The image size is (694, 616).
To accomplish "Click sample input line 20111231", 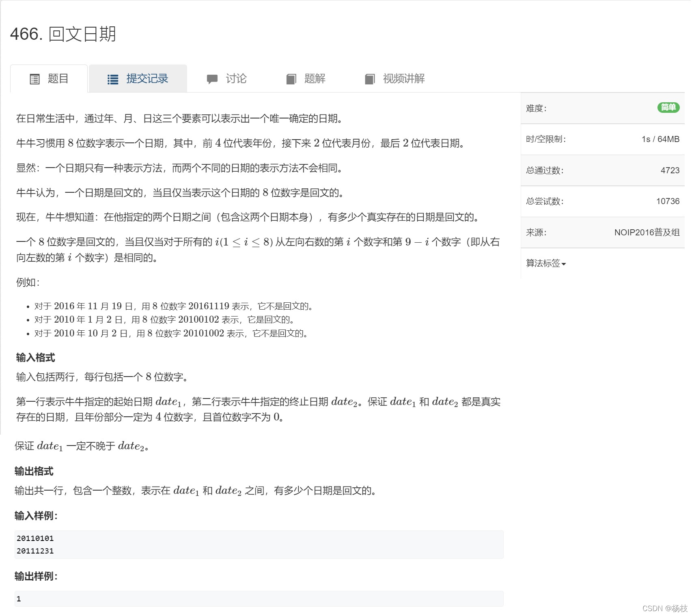I will point(35,551).
